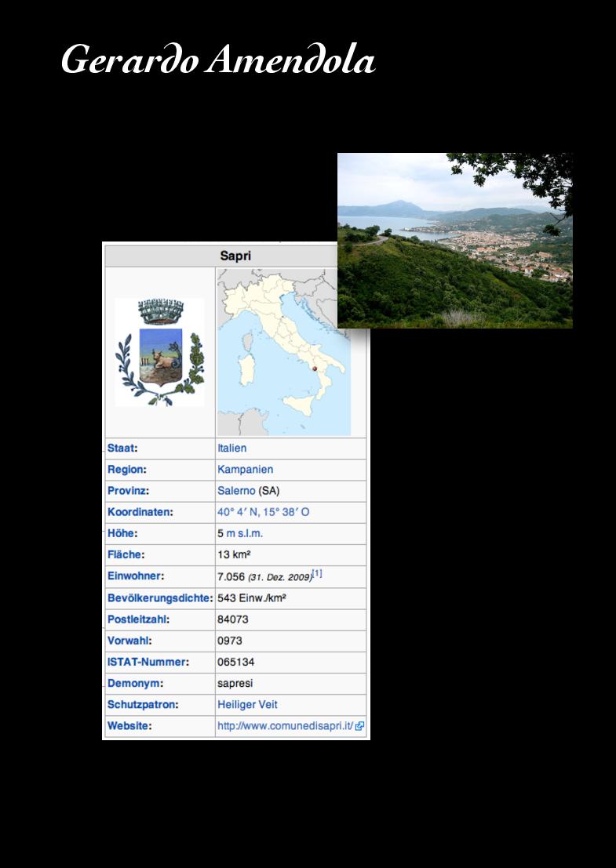Open footnote reference [1]

[x=317, y=574]
